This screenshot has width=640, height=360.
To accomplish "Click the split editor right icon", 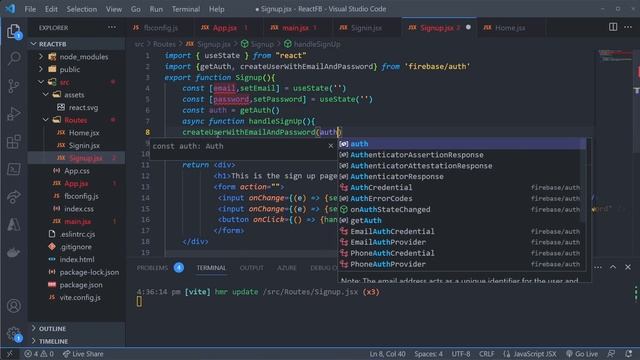I will tap(613, 27).
